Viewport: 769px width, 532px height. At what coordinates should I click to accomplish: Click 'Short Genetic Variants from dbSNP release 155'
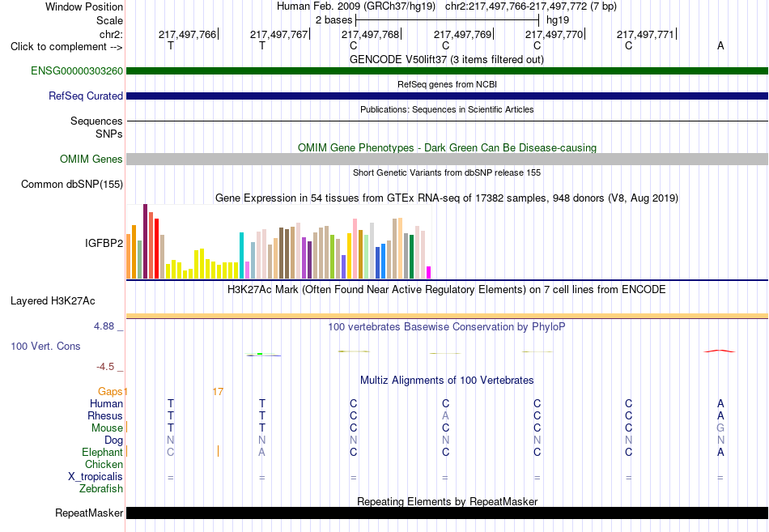[x=447, y=172]
